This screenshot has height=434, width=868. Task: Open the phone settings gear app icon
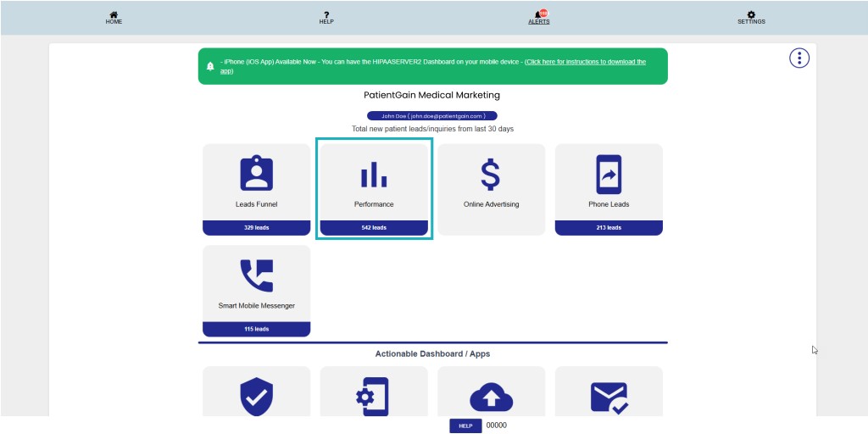(x=374, y=397)
